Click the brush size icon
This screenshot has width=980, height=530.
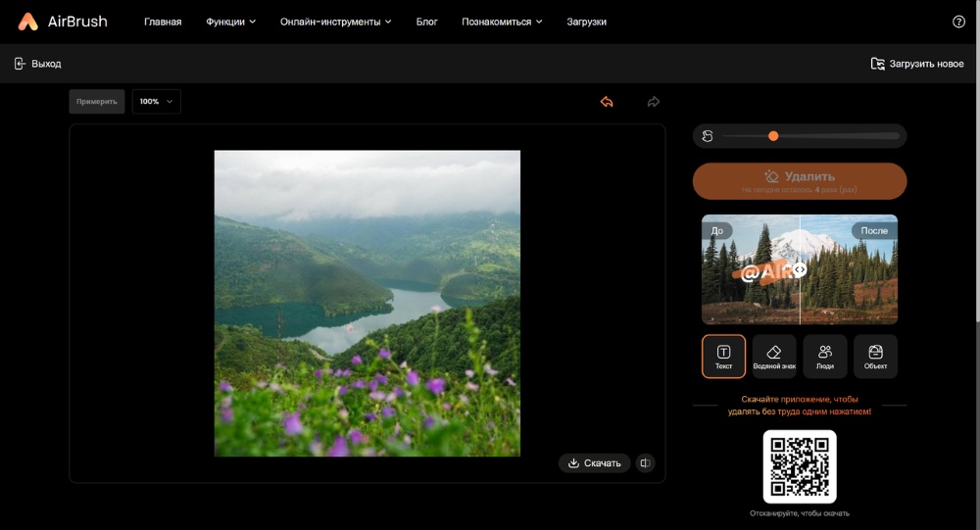pos(708,136)
